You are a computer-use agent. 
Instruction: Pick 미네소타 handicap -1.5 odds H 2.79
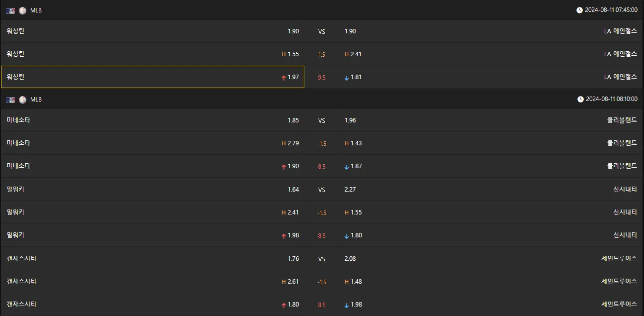153,143
